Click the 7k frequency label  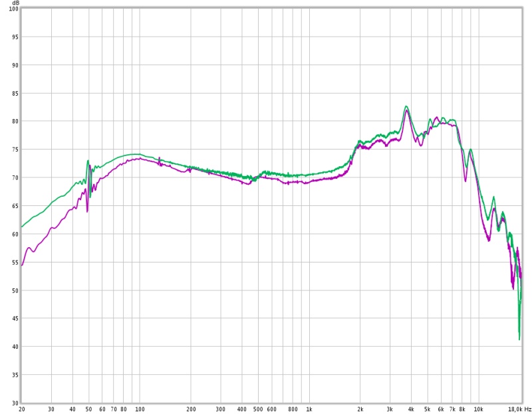(x=453, y=409)
